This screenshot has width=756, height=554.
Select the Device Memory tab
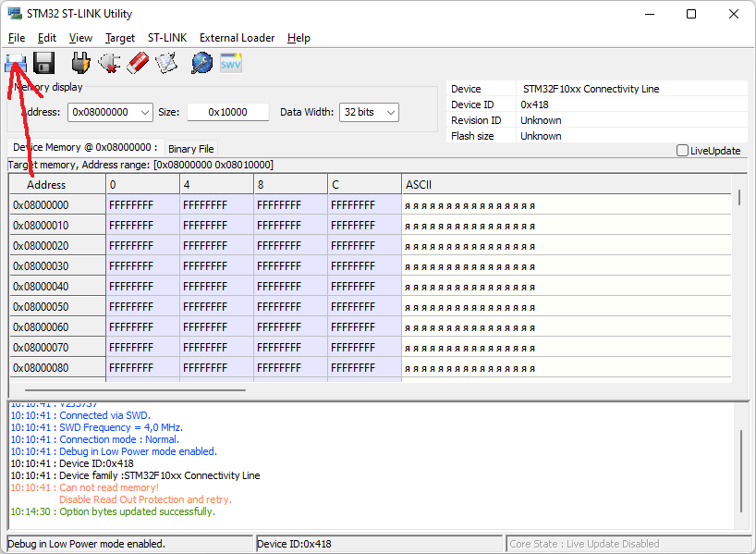[x=85, y=147]
